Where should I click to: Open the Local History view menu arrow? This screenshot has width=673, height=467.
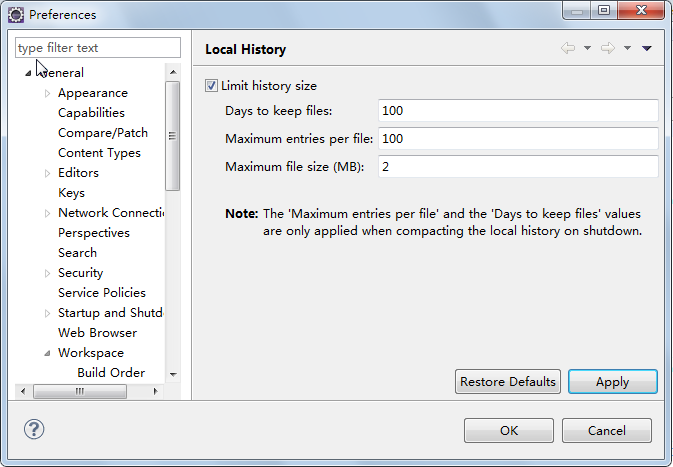(x=647, y=48)
